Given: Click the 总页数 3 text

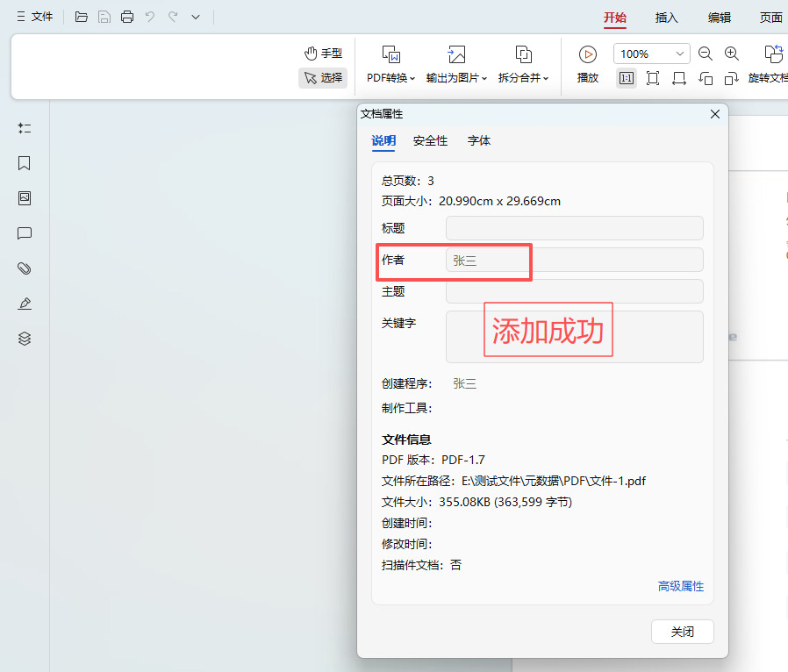Looking at the screenshot, I should 407,181.
